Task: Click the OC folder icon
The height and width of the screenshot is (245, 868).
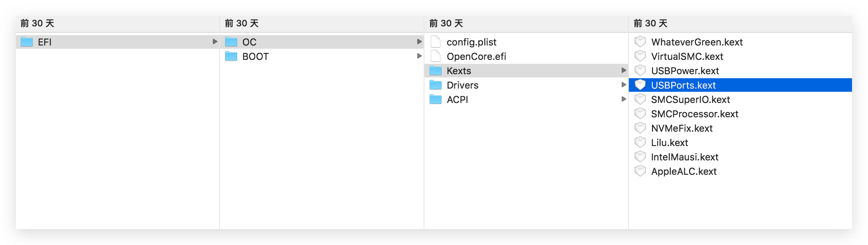Action: (x=231, y=42)
